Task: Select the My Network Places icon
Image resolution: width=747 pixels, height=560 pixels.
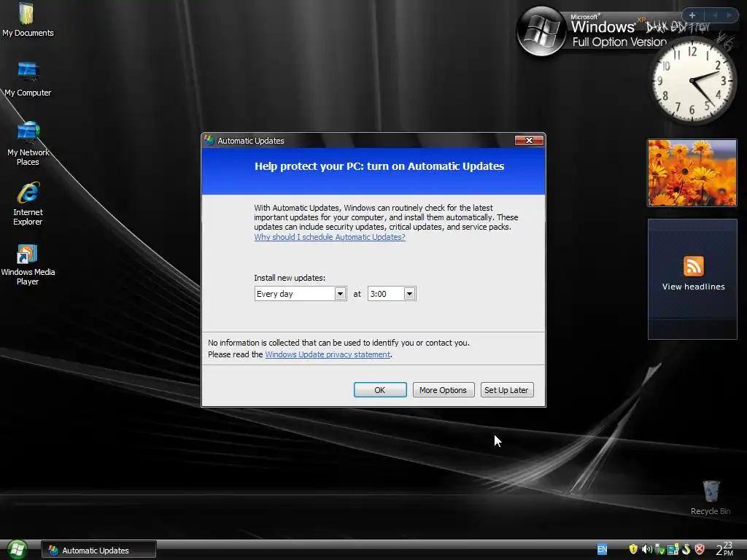Action: 28,144
